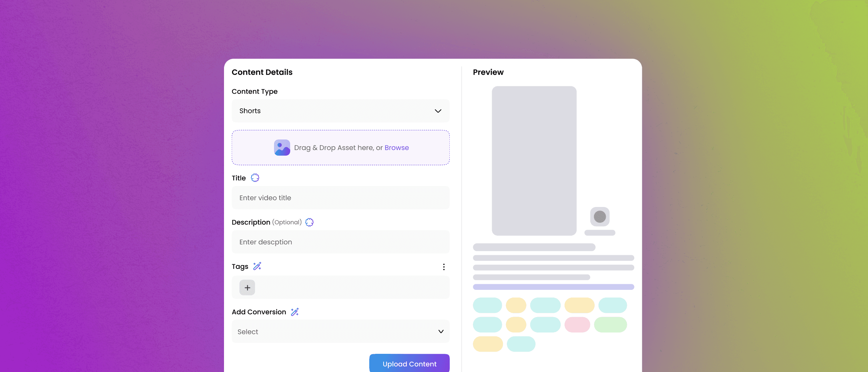
Task: Open the Add Conversion Select dropdown
Action: coord(341,331)
